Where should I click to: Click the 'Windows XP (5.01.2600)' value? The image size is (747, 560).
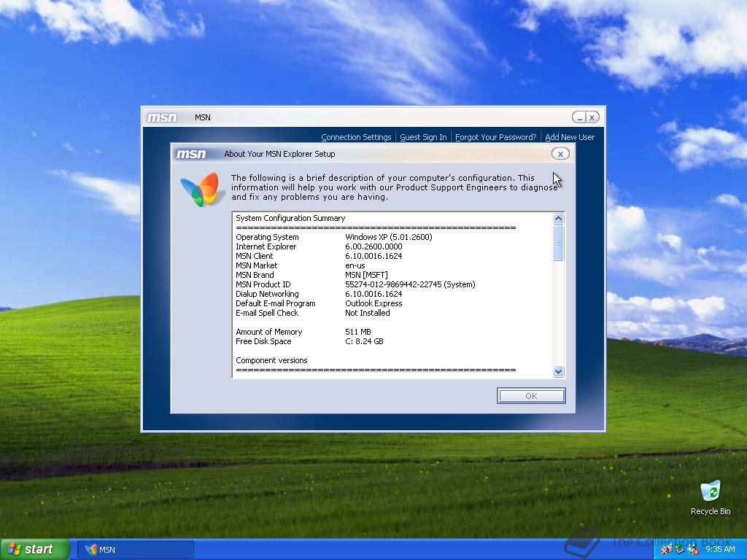tap(388, 237)
